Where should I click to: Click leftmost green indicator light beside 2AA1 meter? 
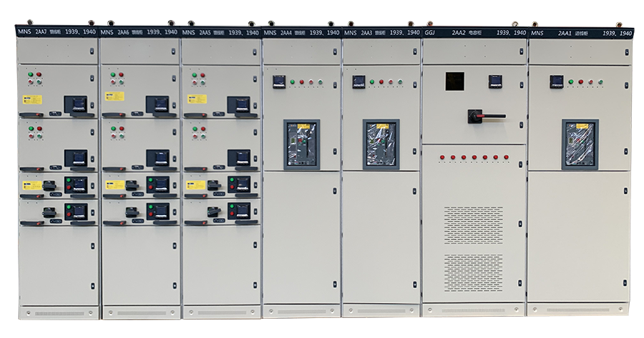tap(571, 82)
